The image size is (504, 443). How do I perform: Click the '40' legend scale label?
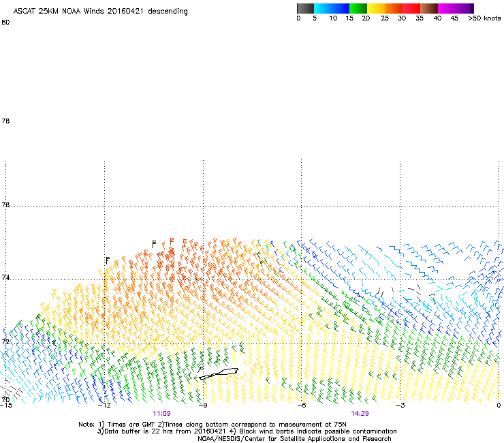coord(437,18)
